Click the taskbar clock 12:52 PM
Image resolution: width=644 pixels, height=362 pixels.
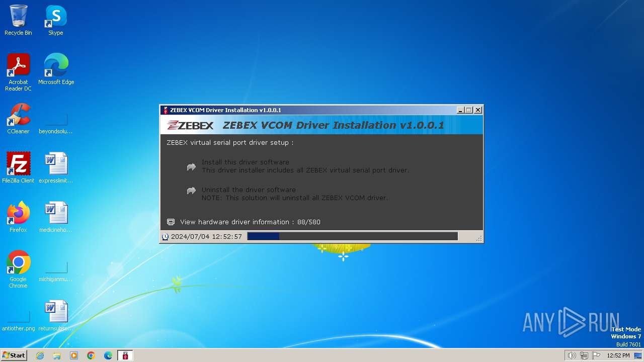(x=618, y=355)
